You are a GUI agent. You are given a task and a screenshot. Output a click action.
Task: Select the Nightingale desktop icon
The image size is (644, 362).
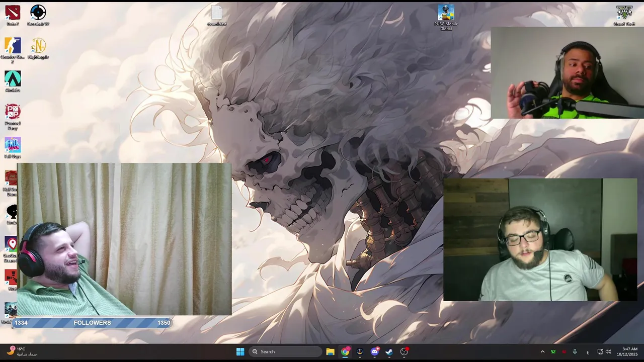(x=38, y=49)
